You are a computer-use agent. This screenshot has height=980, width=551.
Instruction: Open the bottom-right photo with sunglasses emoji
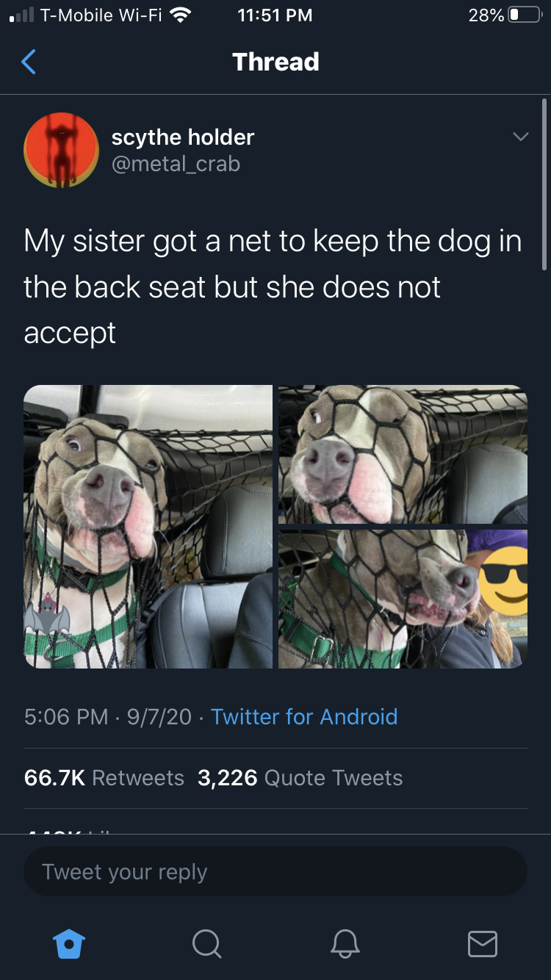click(403, 599)
